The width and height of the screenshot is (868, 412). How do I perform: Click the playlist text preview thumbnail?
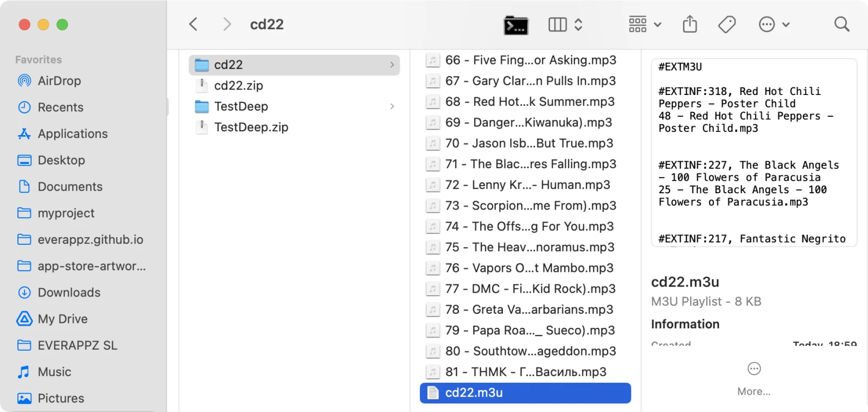pos(754,153)
